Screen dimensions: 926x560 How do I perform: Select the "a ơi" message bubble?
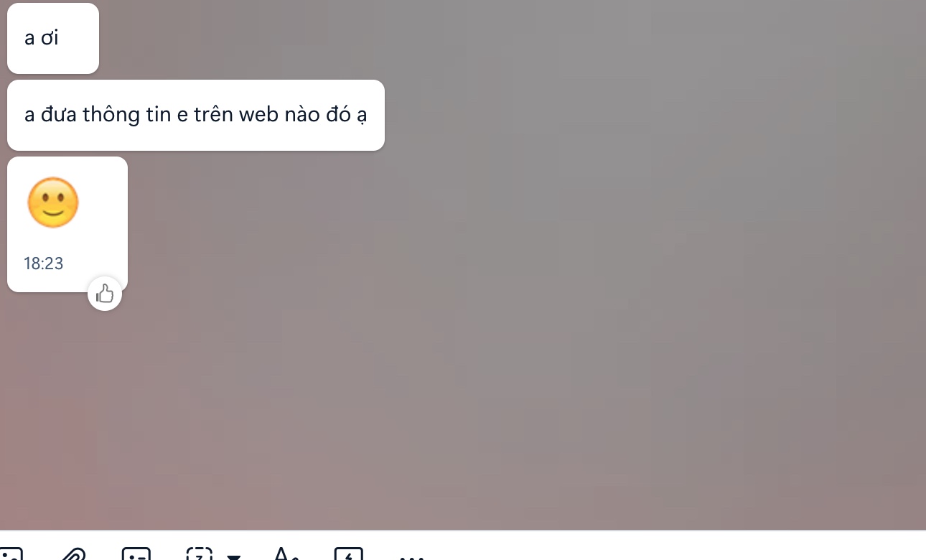click(53, 38)
